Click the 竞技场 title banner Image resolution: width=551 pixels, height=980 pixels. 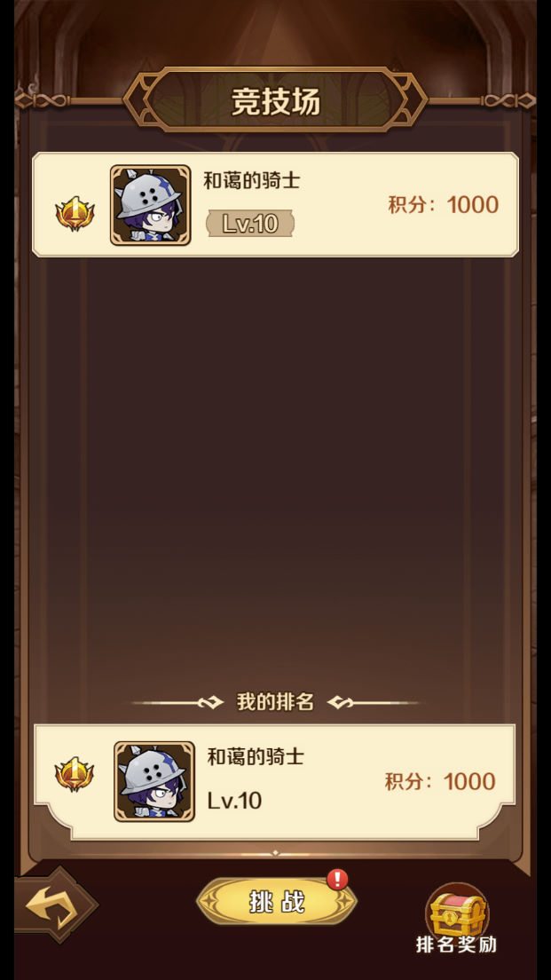275,100
